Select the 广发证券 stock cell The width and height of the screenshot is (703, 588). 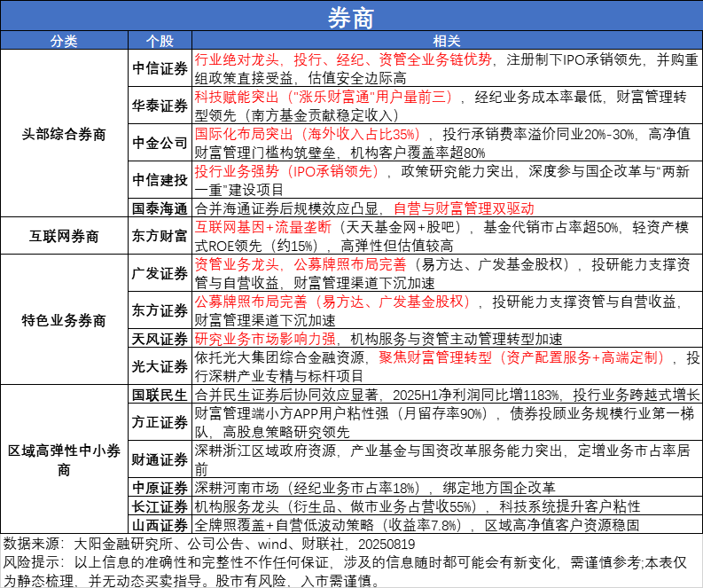160,273
